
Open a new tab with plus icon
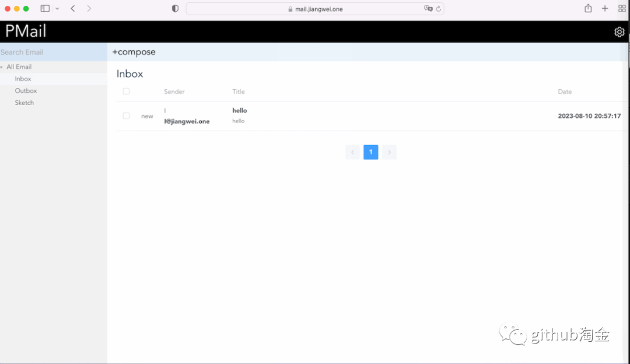605,9
